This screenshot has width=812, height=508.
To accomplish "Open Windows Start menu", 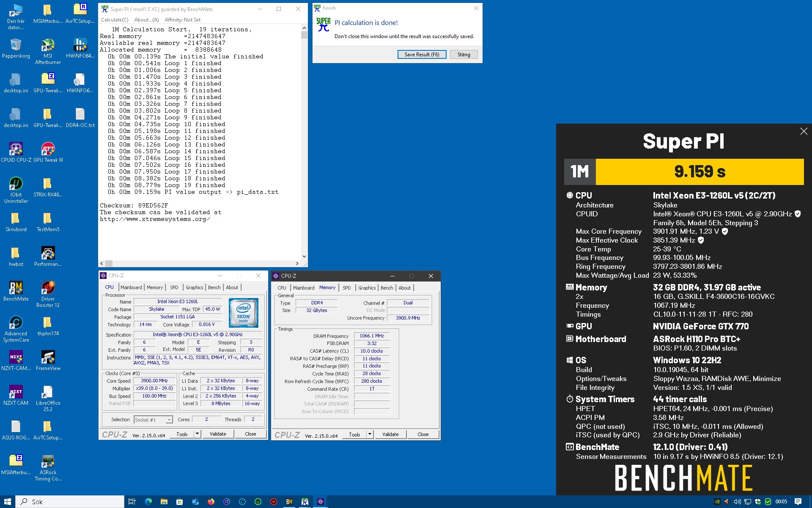I will point(8,502).
